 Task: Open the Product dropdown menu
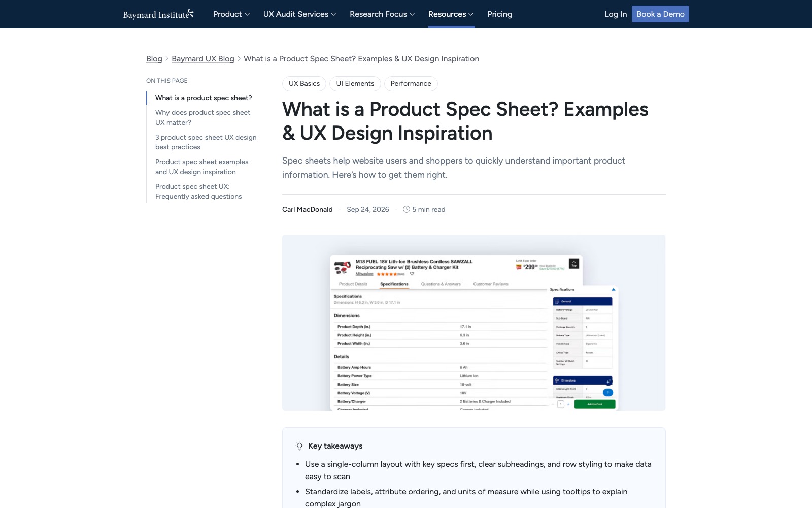point(231,14)
